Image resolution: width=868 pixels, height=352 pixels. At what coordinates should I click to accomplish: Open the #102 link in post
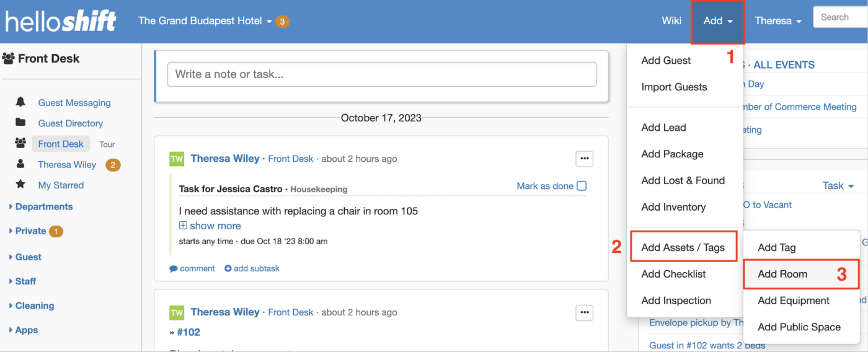tap(188, 332)
